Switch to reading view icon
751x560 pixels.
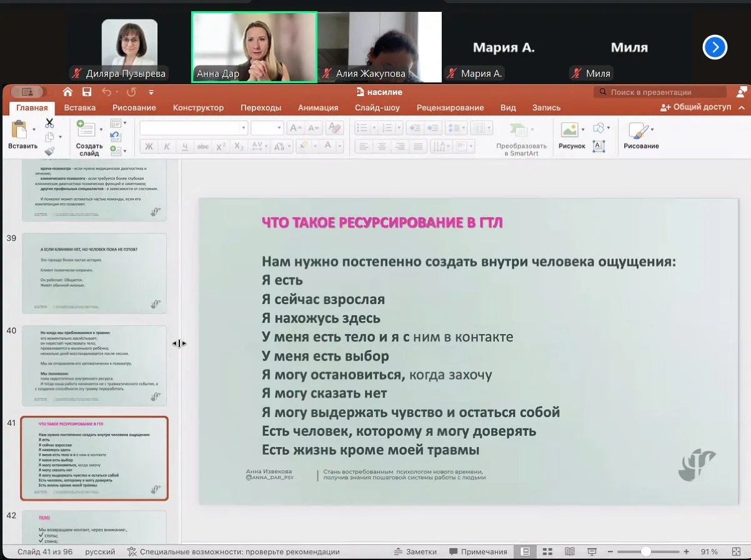pyautogui.click(x=569, y=552)
